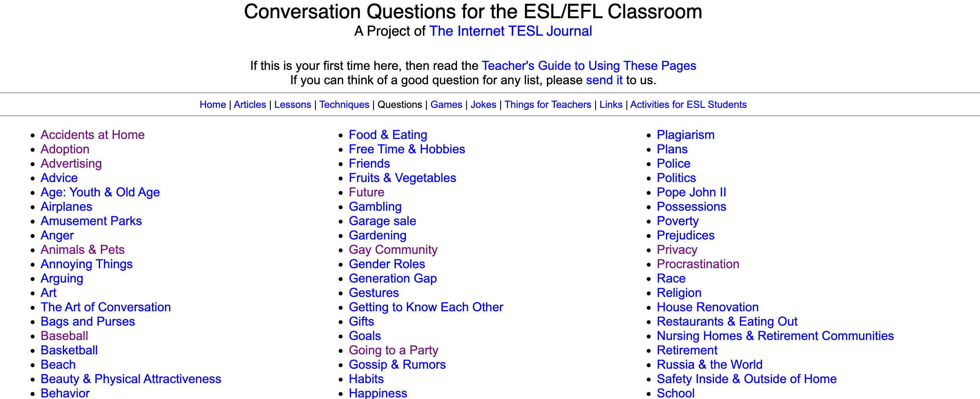Go to the Games page
The image size is (980, 399).
[446, 104]
